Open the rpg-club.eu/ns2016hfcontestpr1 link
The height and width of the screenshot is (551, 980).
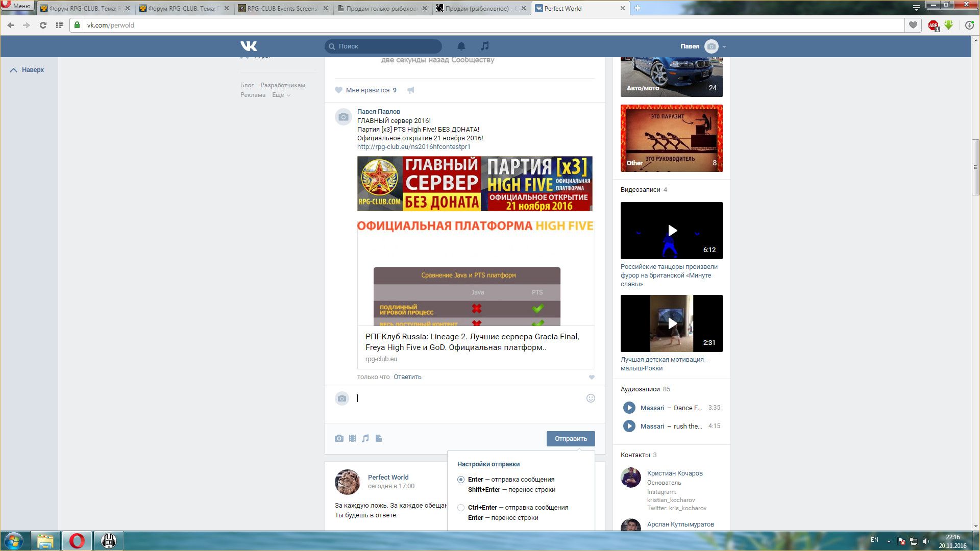tap(413, 147)
